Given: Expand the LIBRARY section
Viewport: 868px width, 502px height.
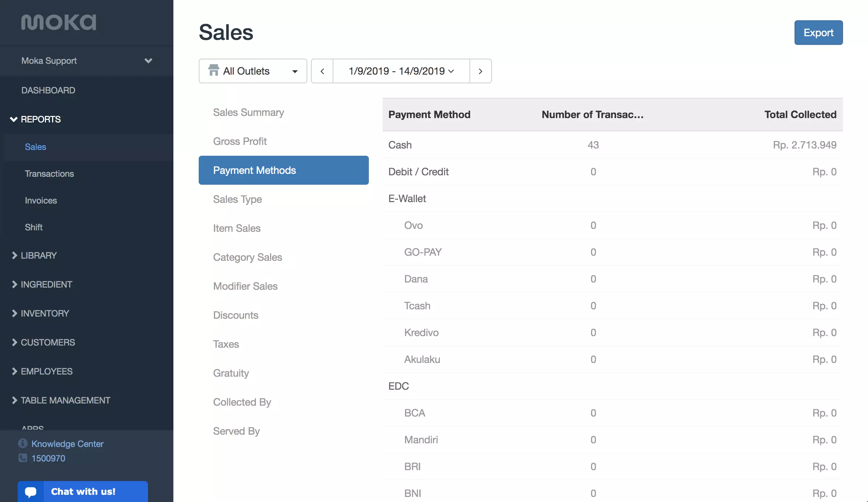Looking at the screenshot, I should (x=34, y=255).
